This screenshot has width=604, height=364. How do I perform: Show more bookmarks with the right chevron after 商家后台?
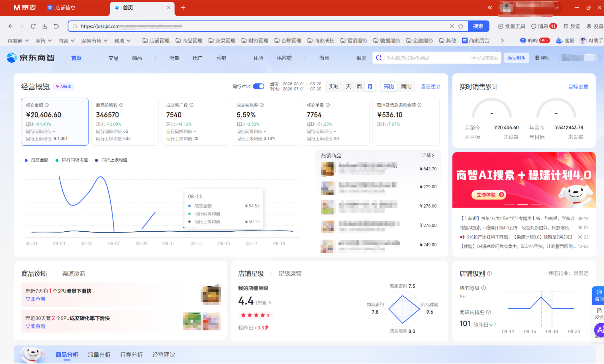point(502,41)
